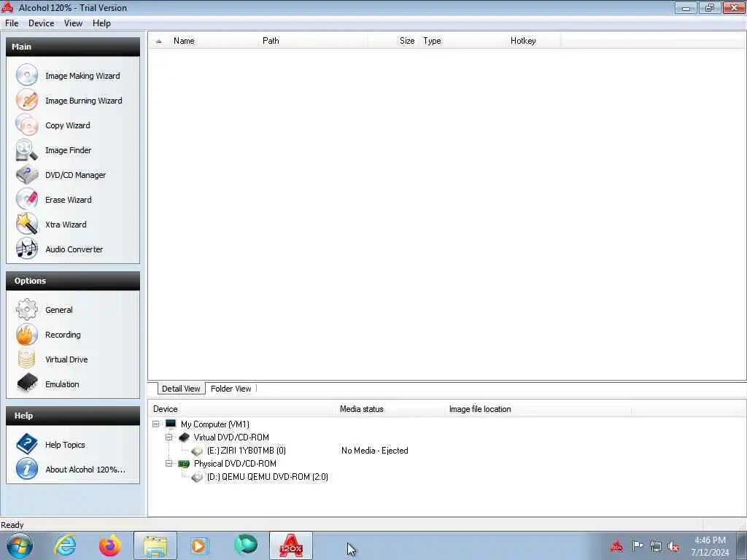Click the Device column header

pyautogui.click(x=242, y=409)
